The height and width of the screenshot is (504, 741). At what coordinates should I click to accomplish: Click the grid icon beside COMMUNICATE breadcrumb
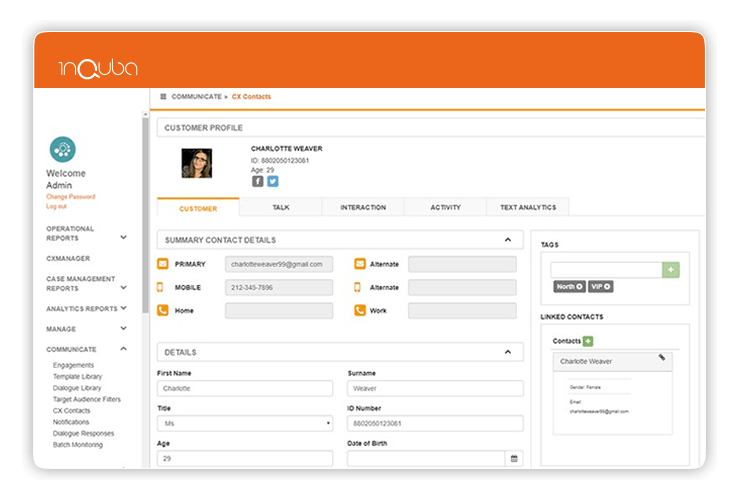click(163, 96)
